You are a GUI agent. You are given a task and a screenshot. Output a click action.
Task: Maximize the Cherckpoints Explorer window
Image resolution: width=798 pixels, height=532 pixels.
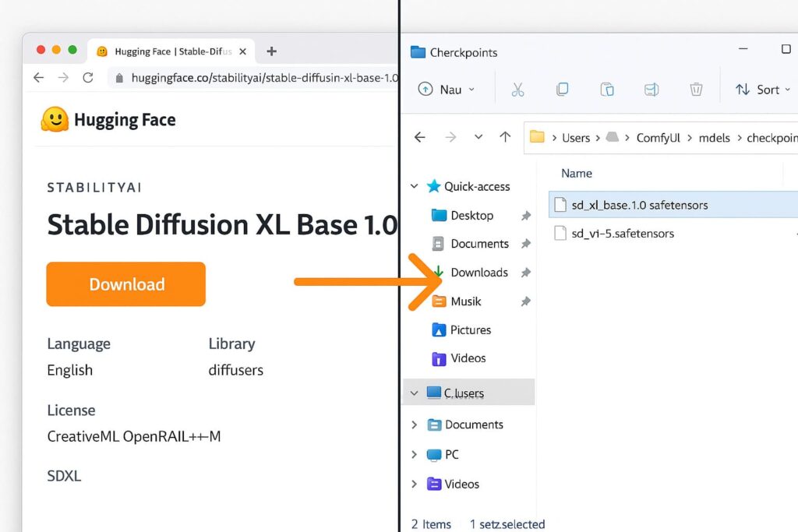pyautogui.click(x=786, y=49)
